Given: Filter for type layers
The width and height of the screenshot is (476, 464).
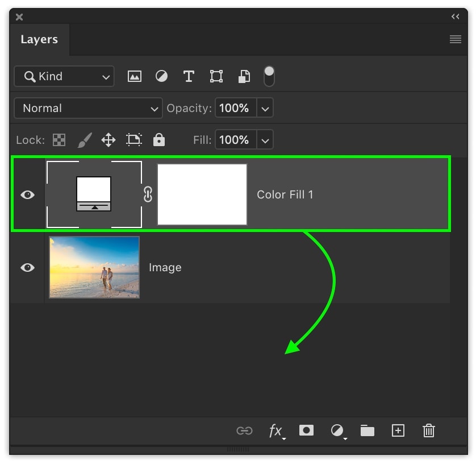Looking at the screenshot, I should pos(189,76).
